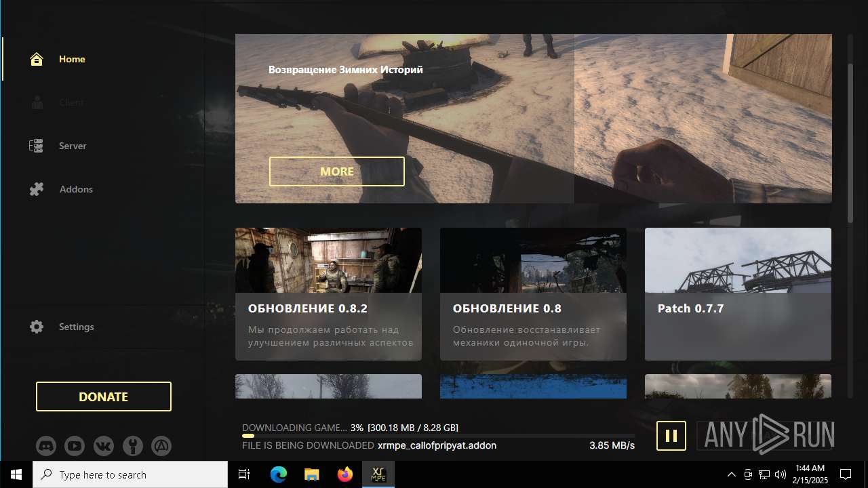
Task: Open the Windows Start menu
Action: tap(16, 474)
